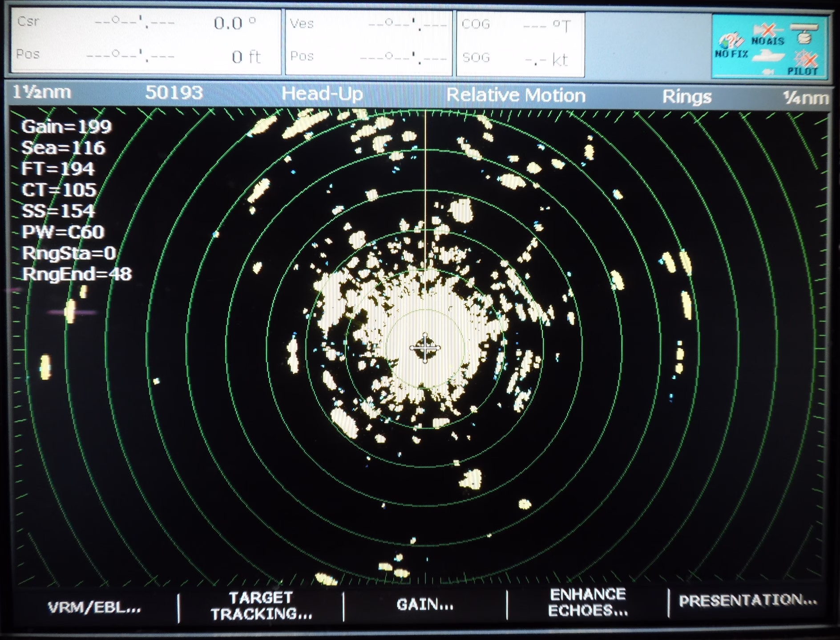Viewport: 840px width, 640px height.
Task: Tap the Rings label in status bar
Action: [x=687, y=97]
